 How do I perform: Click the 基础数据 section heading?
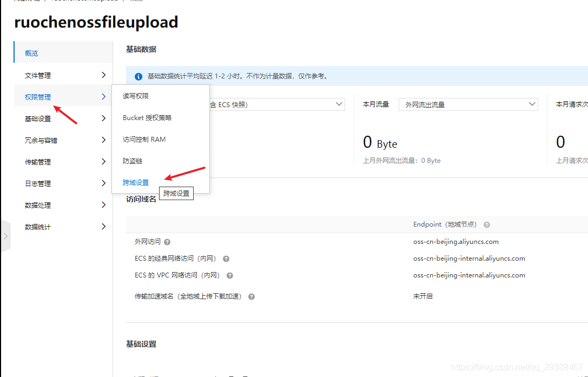(141, 49)
